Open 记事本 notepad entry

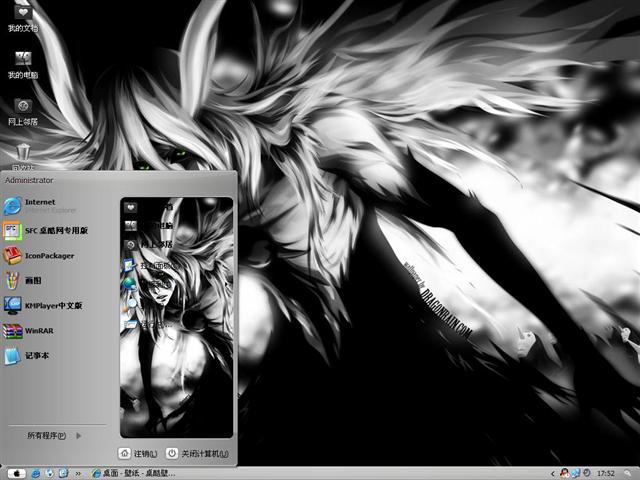pyautogui.click(x=27, y=356)
